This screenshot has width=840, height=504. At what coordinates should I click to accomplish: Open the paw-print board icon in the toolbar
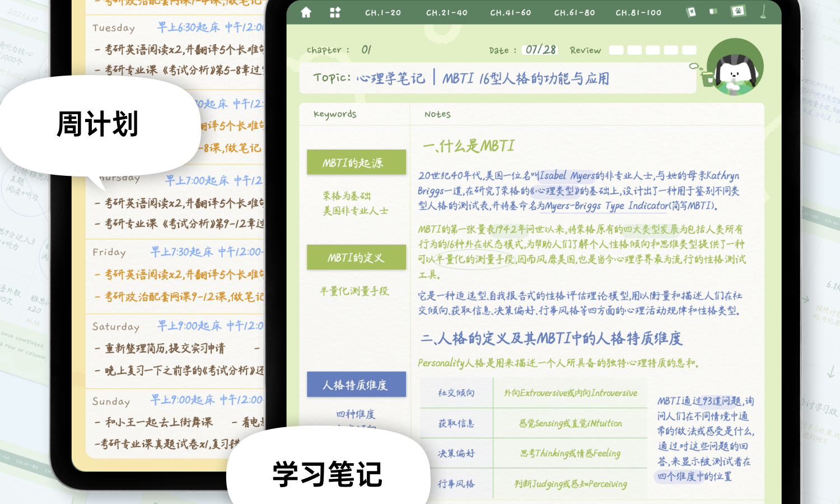[738, 11]
